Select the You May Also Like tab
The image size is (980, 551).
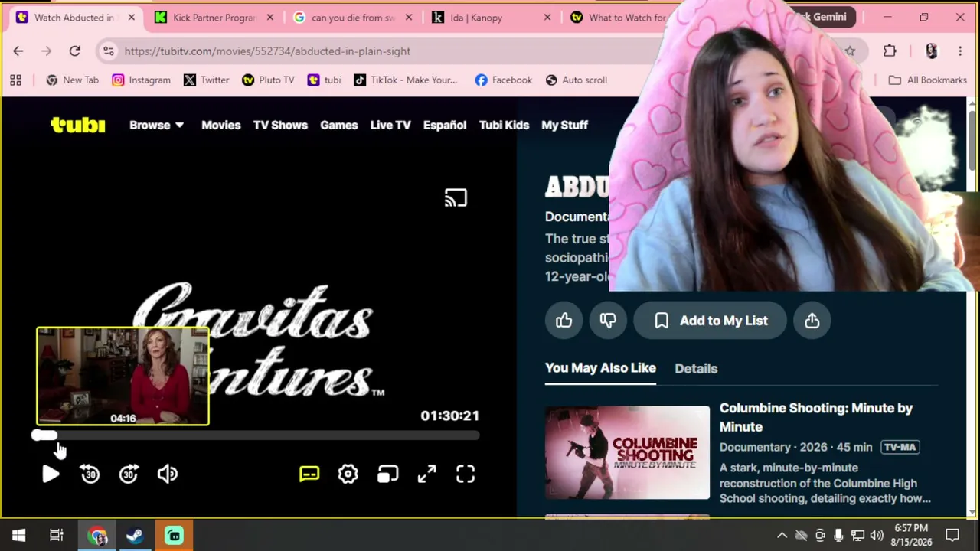[x=600, y=368]
